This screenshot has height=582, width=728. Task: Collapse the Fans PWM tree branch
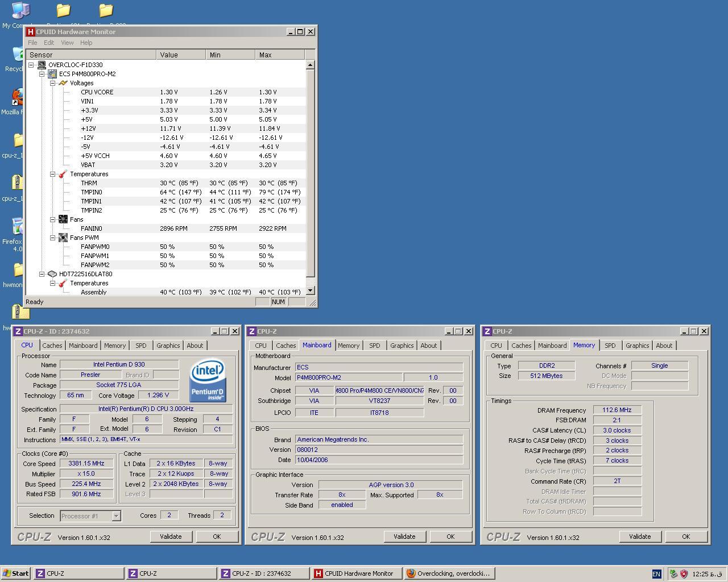point(53,238)
